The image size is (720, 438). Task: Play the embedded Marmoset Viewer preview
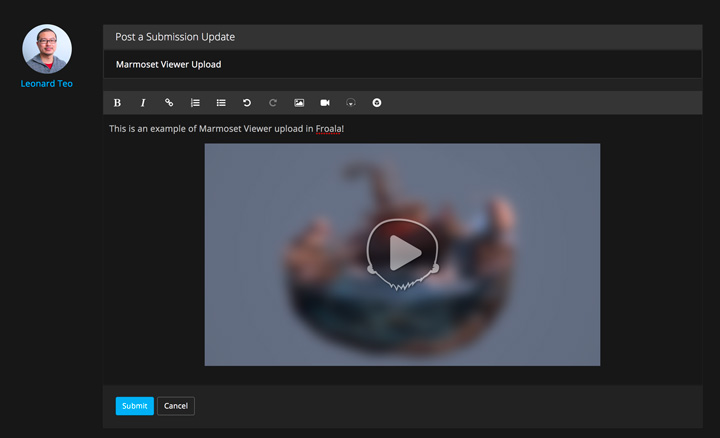point(402,254)
